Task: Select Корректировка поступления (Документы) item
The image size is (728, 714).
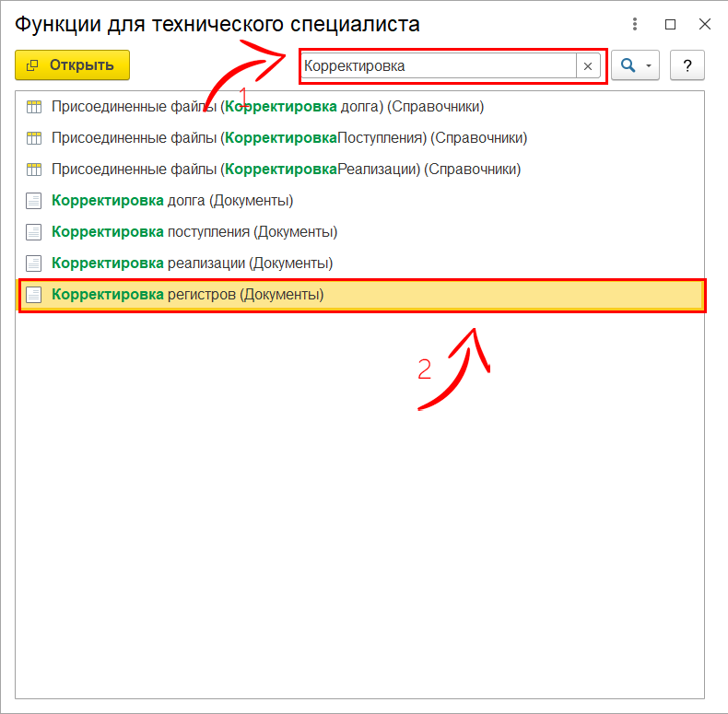Action: [x=194, y=232]
